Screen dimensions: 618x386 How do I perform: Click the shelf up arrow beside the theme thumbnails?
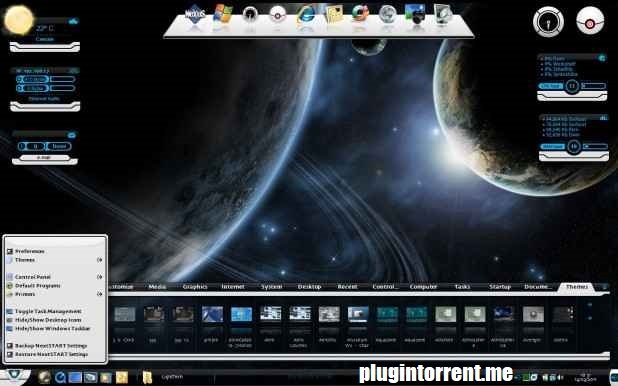tap(590, 305)
